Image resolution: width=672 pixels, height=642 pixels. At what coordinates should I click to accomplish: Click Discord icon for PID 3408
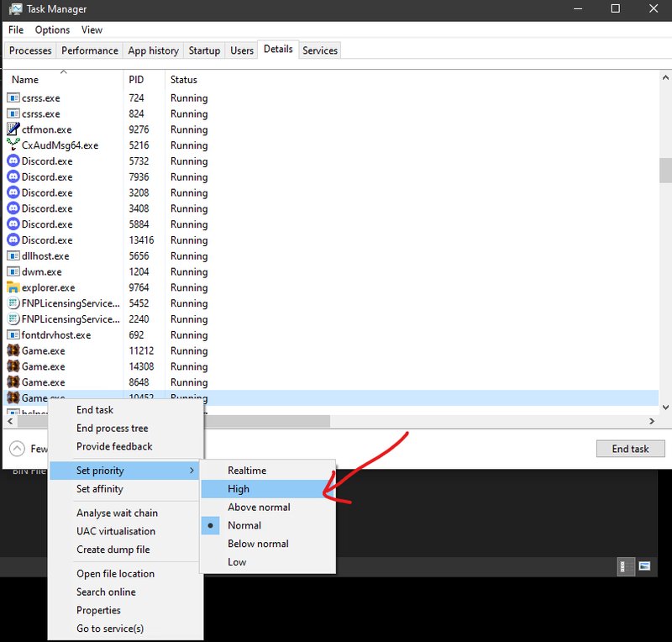point(13,208)
